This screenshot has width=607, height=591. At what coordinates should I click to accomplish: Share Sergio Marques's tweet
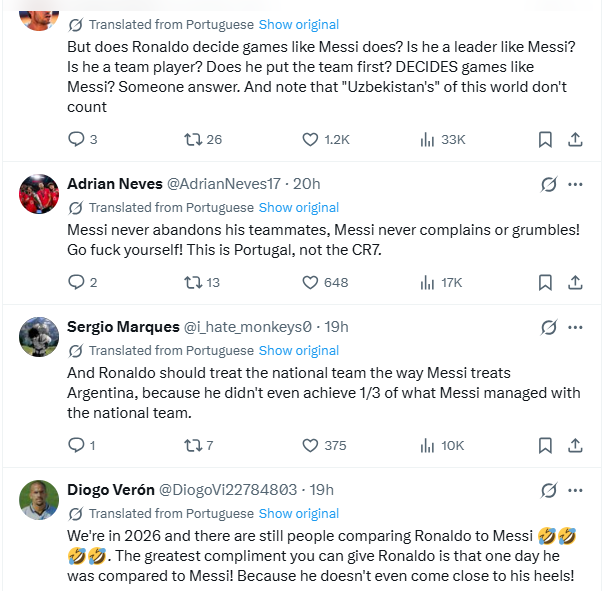coord(575,445)
